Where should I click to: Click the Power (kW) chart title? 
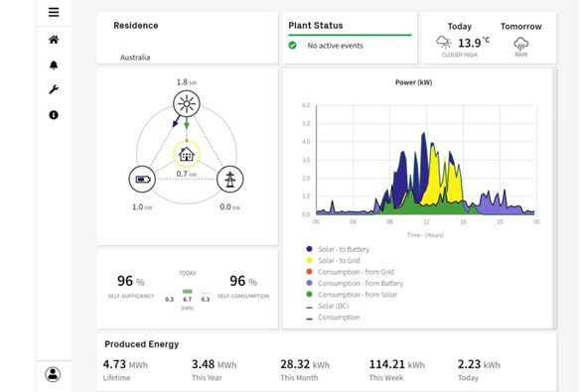[x=413, y=82]
